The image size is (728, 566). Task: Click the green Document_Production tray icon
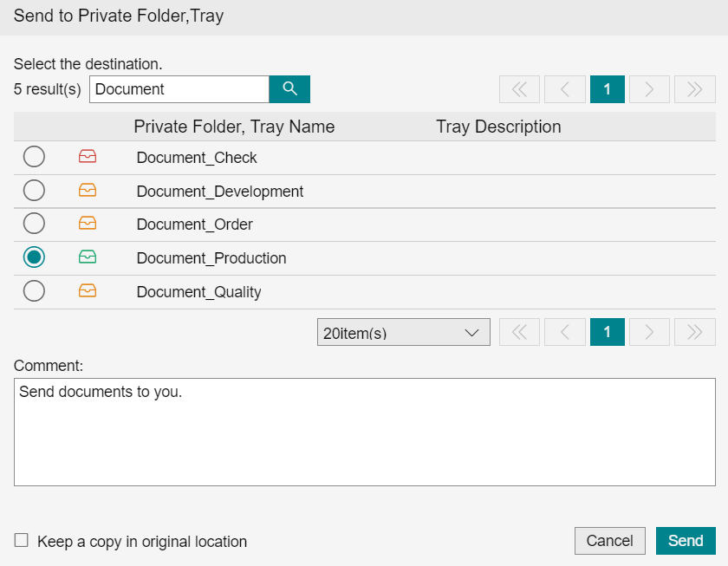click(x=88, y=257)
